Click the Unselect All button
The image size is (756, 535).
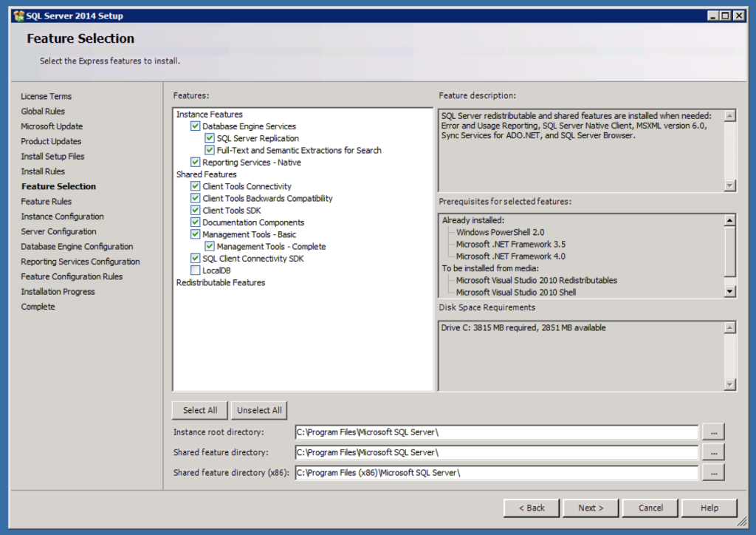click(259, 410)
